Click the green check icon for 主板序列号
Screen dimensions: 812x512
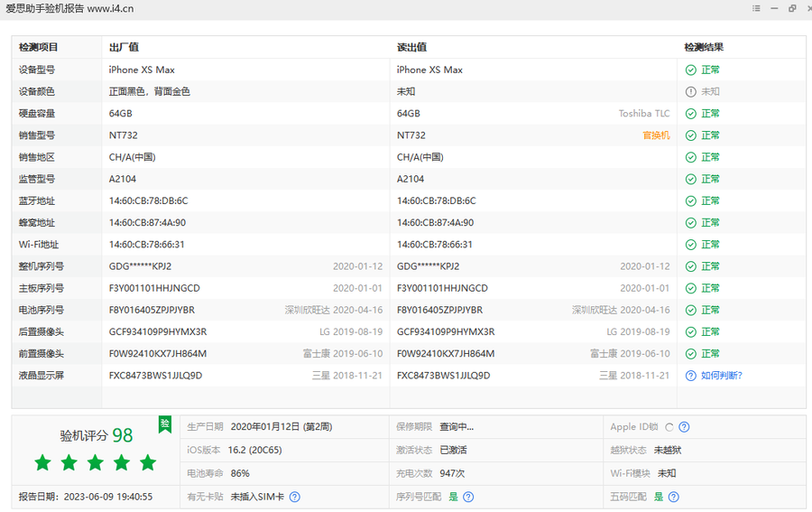[x=691, y=288]
